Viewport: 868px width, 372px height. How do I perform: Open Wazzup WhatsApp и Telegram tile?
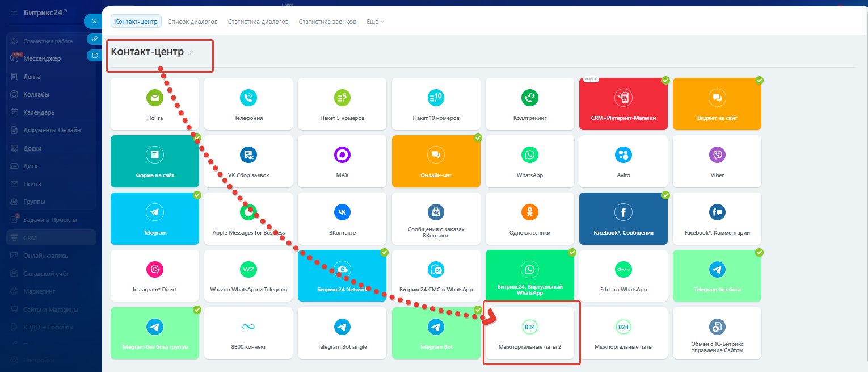pos(248,275)
